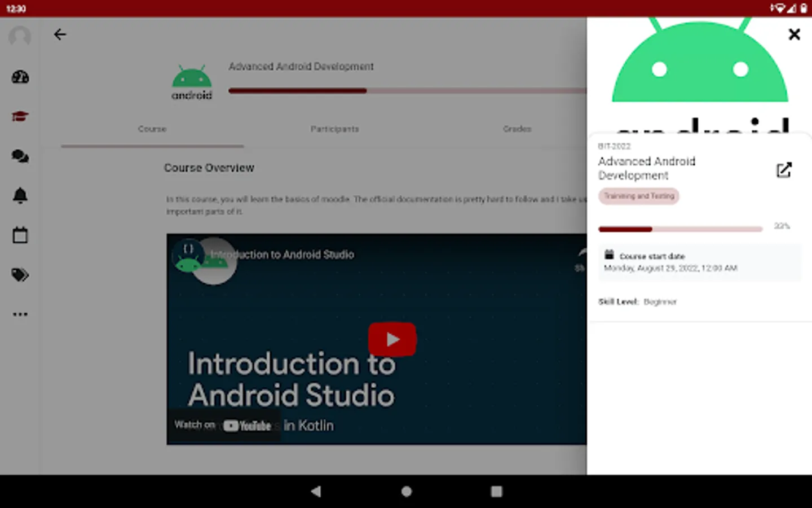Image resolution: width=812 pixels, height=508 pixels.
Task: Click the Advanced Android Development header title
Action: 301,67
